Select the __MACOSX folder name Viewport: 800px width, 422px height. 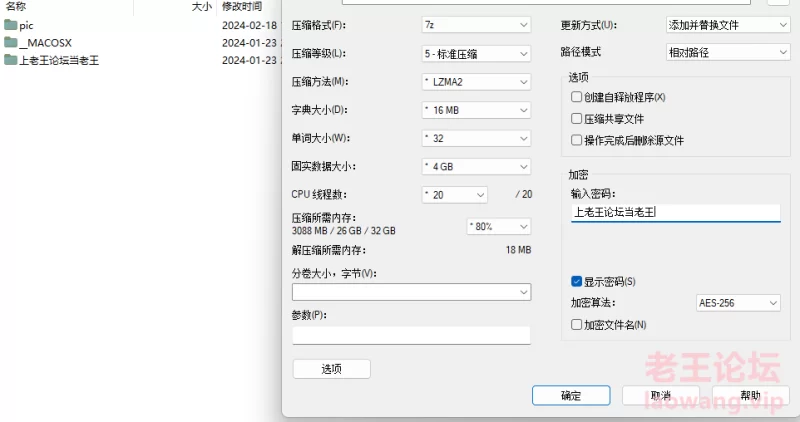point(45,43)
